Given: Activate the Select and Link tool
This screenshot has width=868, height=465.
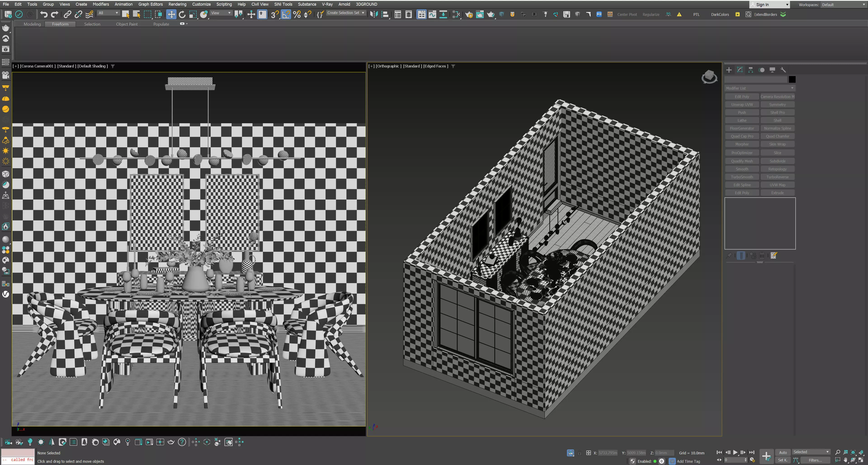Looking at the screenshot, I should [x=67, y=14].
